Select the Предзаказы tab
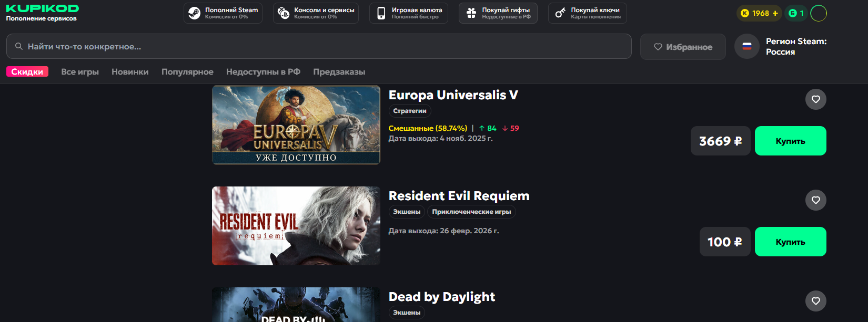Image resolution: width=868 pixels, height=322 pixels. coord(339,71)
